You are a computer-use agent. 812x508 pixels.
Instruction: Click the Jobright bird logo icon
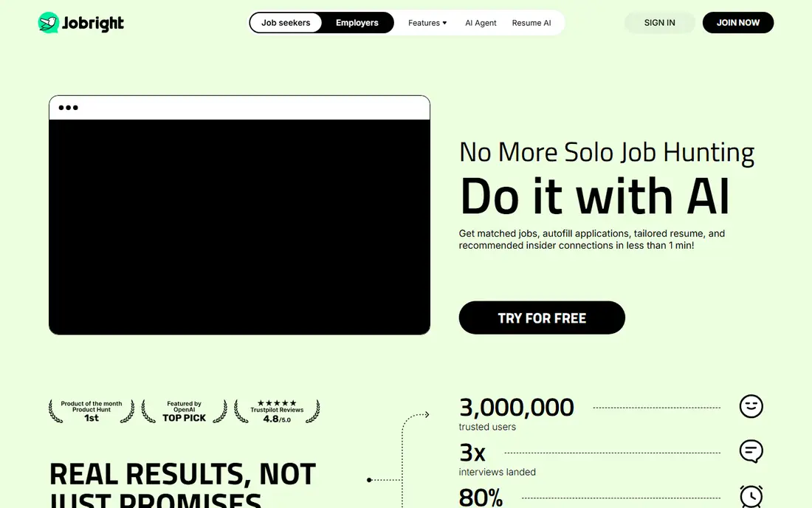pyautogui.click(x=48, y=23)
